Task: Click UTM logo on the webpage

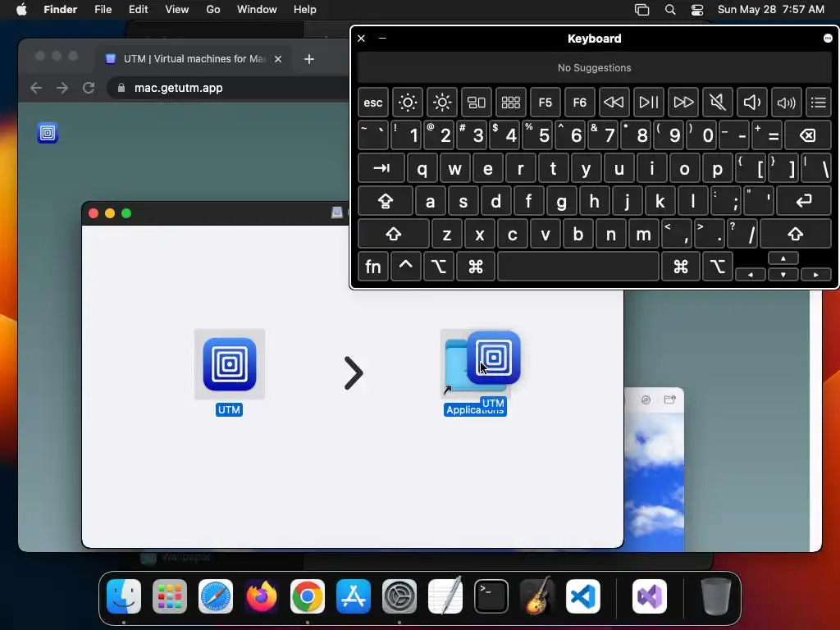Action: [48, 133]
